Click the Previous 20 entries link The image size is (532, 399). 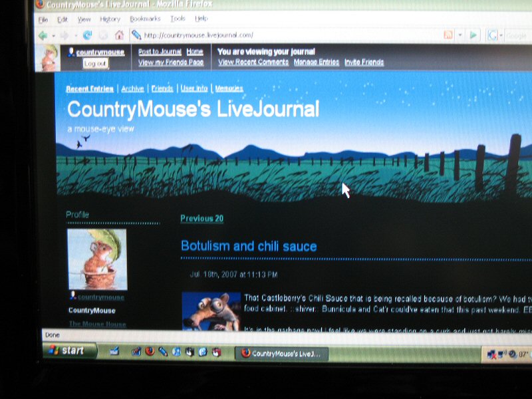[202, 219]
